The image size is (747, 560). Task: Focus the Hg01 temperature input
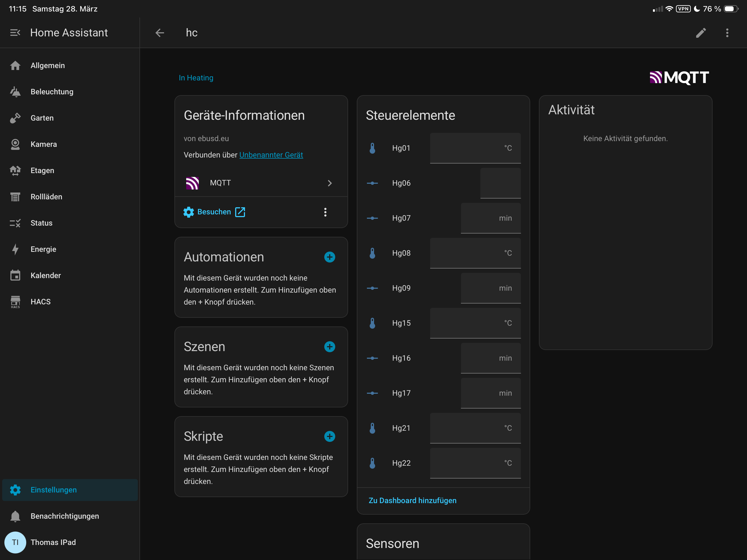475,148
